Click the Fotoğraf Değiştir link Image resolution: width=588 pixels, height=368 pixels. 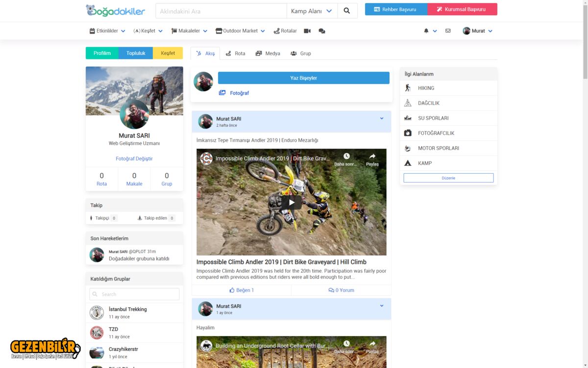click(134, 158)
